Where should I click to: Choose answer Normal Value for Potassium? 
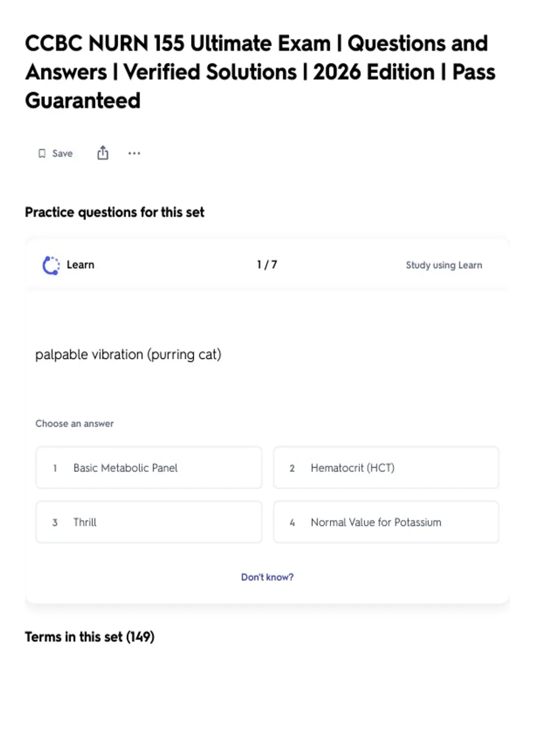coord(386,522)
